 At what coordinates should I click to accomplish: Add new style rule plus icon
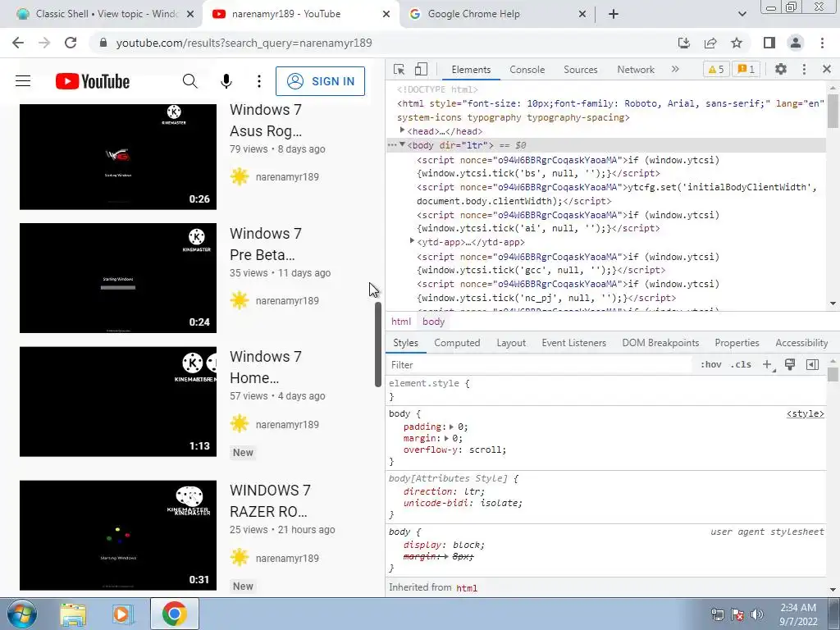coord(768,365)
